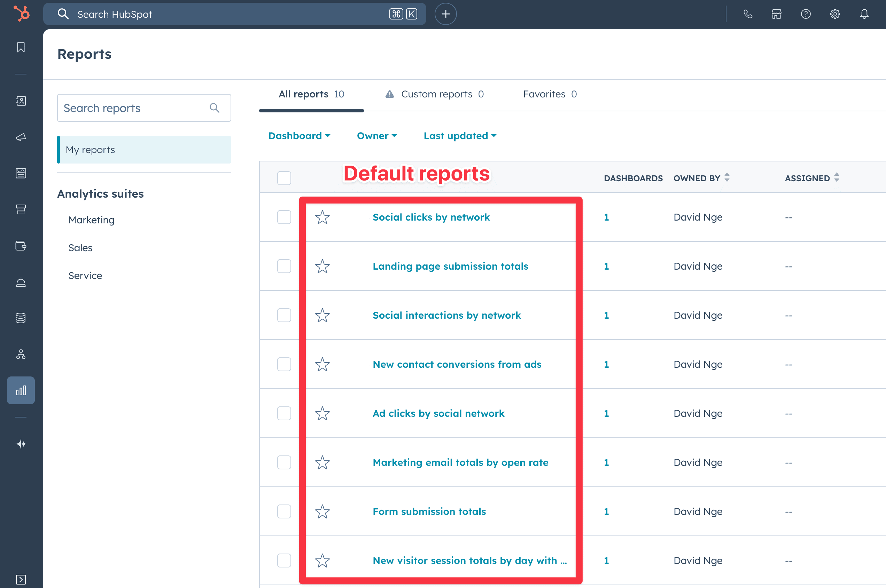Open Settings with the gear icon

click(x=834, y=14)
